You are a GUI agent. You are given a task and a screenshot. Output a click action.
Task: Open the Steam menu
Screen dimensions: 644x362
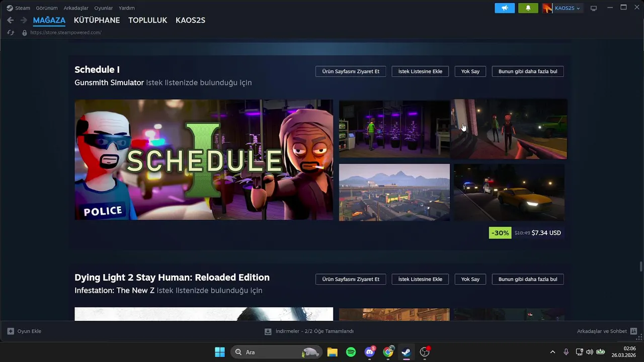[23, 8]
